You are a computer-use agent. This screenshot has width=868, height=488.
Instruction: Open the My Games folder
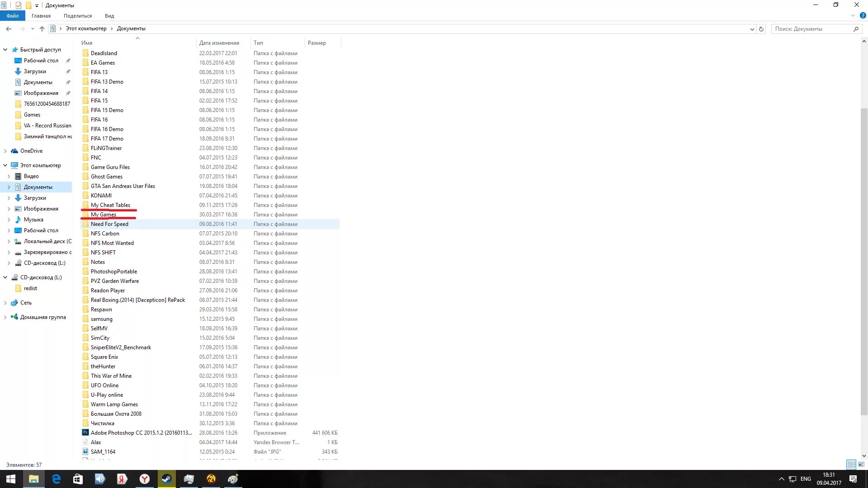pos(103,214)
